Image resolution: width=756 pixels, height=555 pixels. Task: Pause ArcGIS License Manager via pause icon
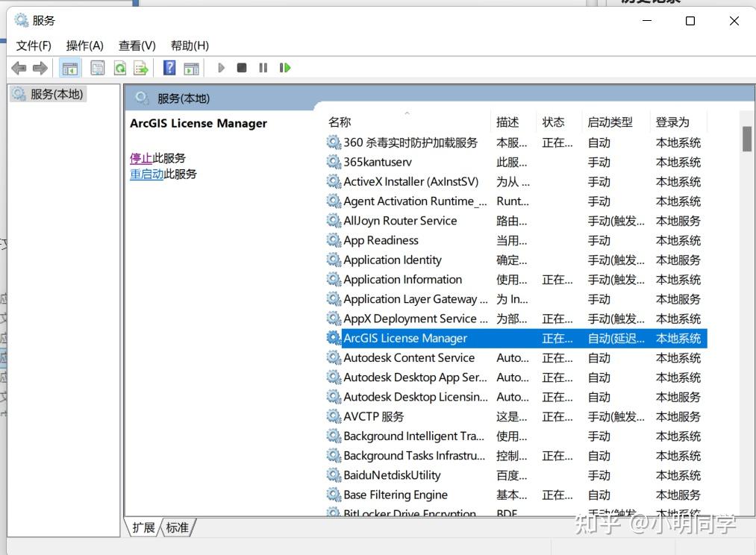pyautogui.click(x=262, y=67)
